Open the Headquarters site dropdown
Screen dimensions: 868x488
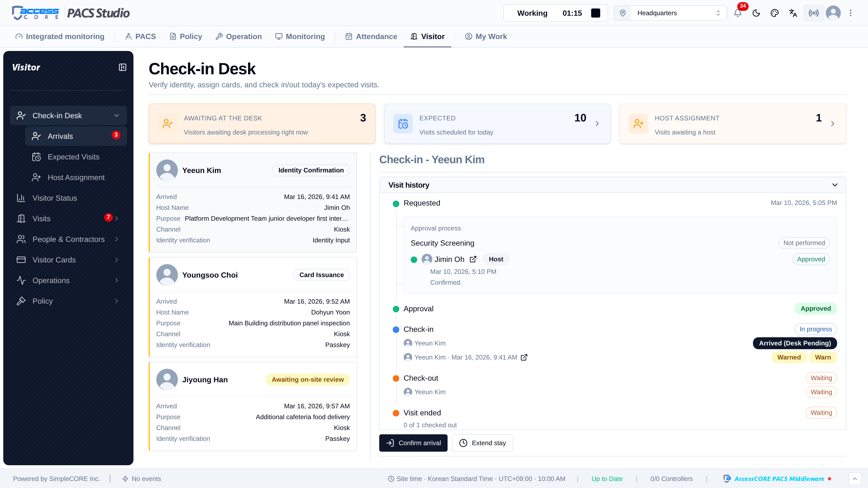(x=670, y=13)
